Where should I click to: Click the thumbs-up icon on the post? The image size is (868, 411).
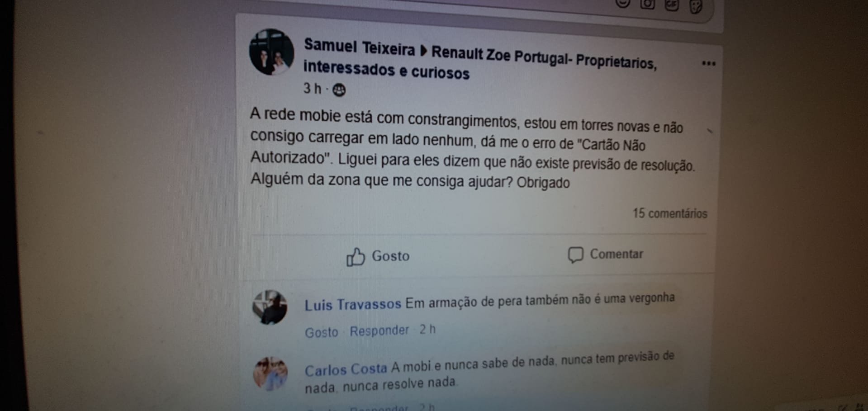[x=356, y=257]
